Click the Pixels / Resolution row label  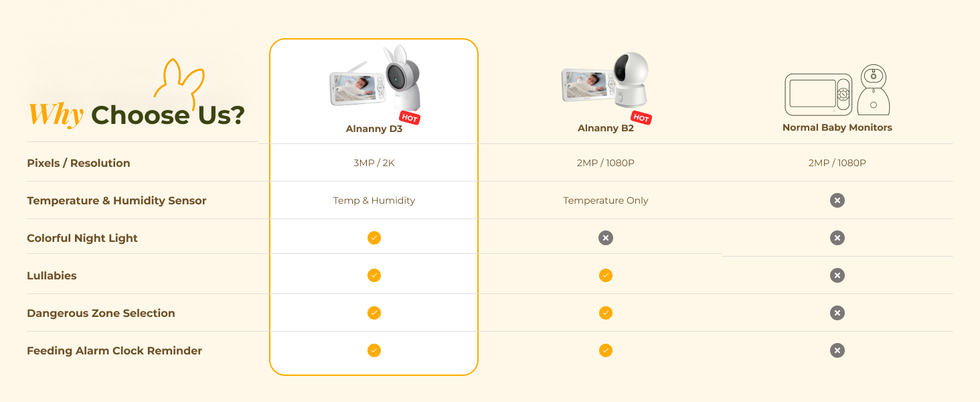(78, 163)
